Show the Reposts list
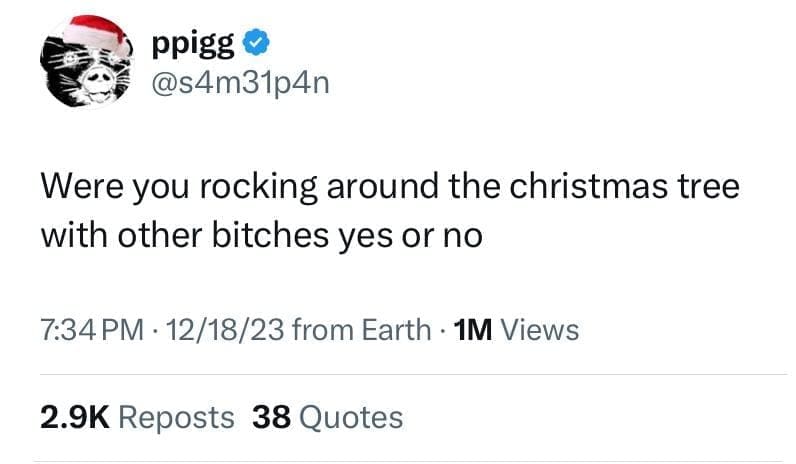 click(176, 416)
